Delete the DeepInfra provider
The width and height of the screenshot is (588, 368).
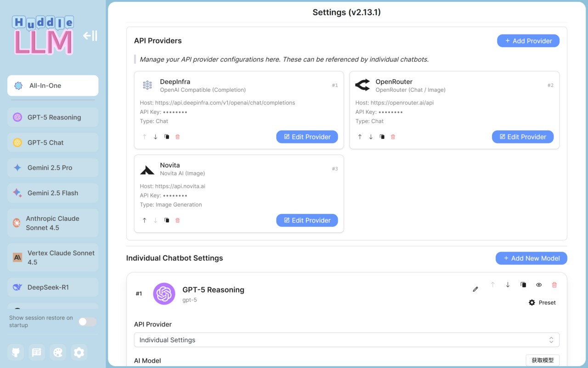point(178,137)
